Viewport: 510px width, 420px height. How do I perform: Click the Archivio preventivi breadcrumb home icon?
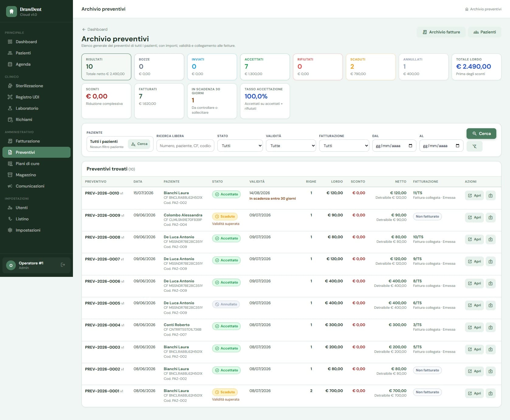pyautogui.click(x=467, y=9)
